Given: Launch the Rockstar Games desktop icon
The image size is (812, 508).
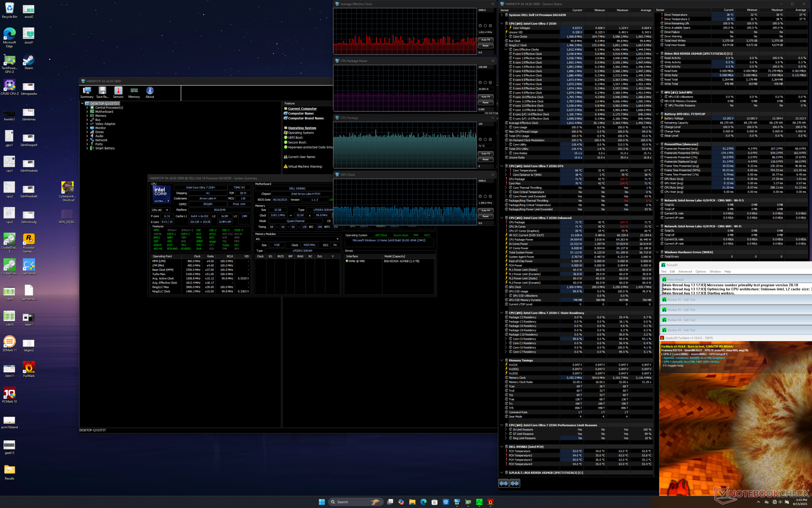Looking at the screenshot, I should click(x=28, y=243).
